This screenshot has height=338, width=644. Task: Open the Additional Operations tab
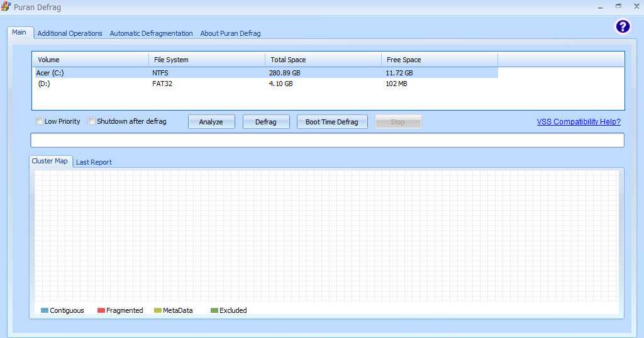(x=70, y=33)
